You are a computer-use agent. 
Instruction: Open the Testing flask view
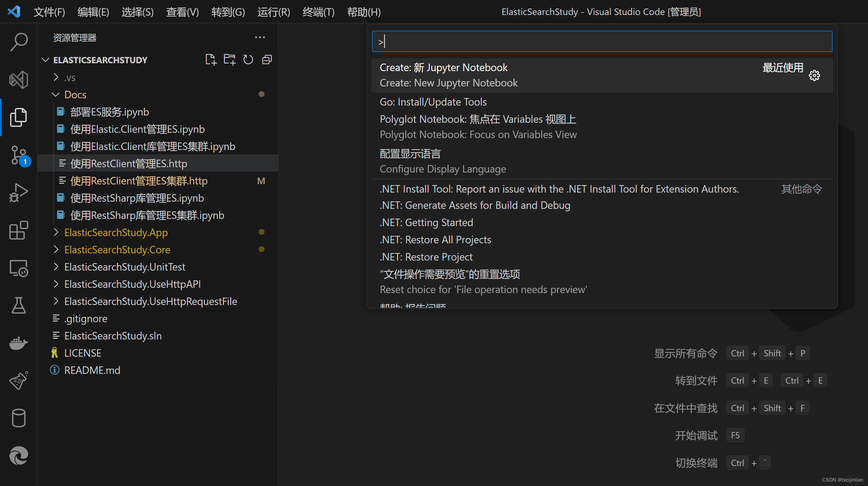(18, 305)
